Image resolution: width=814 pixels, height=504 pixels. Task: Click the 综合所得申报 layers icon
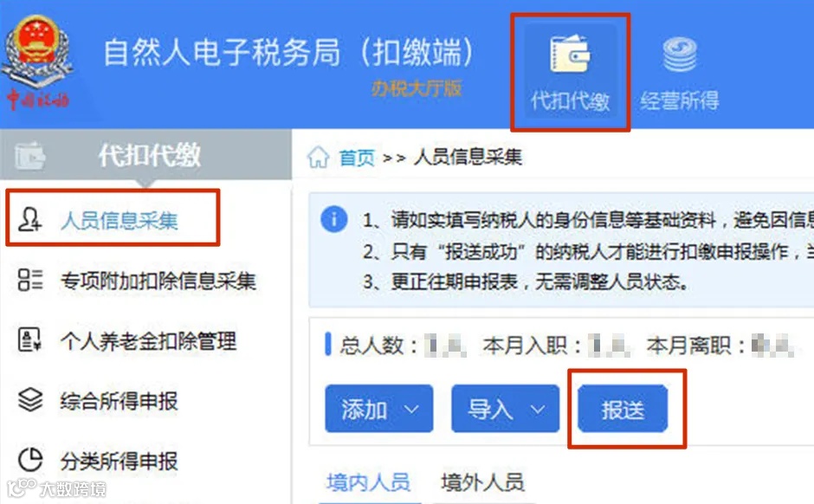pyautogui.click(x=30, y=400)
